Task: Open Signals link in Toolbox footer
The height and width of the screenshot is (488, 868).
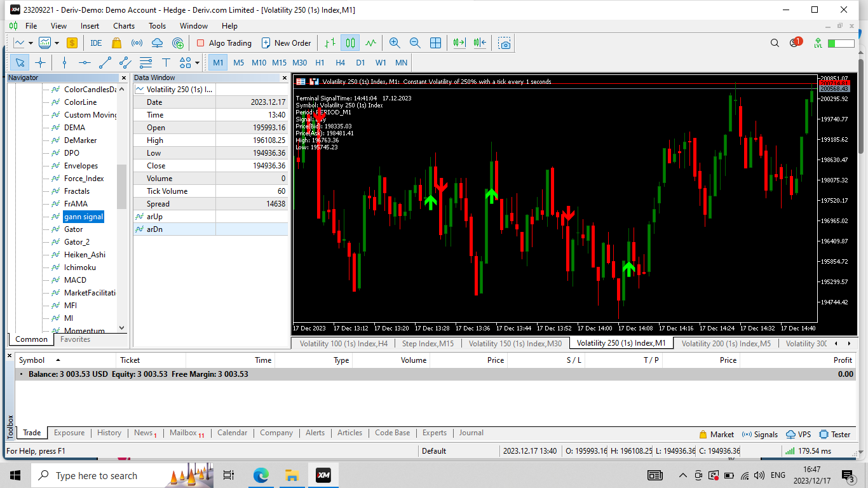Action: pos(759,435)
